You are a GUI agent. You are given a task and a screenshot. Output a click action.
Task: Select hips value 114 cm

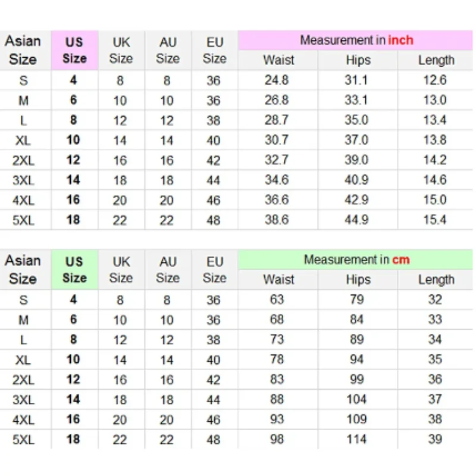tap(356, 440)
